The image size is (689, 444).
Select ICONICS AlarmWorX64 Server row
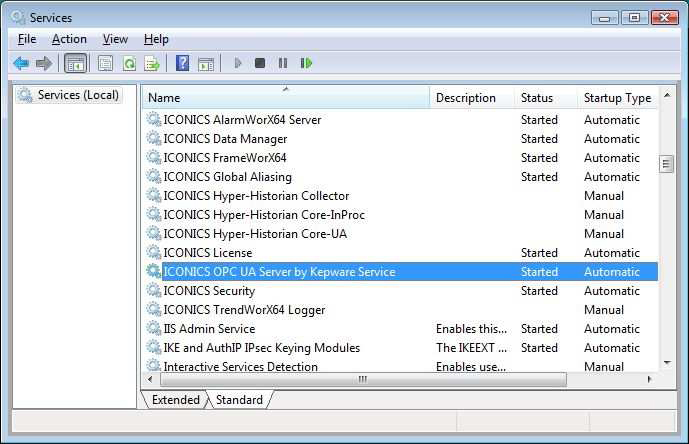click(x=402, y=120)
